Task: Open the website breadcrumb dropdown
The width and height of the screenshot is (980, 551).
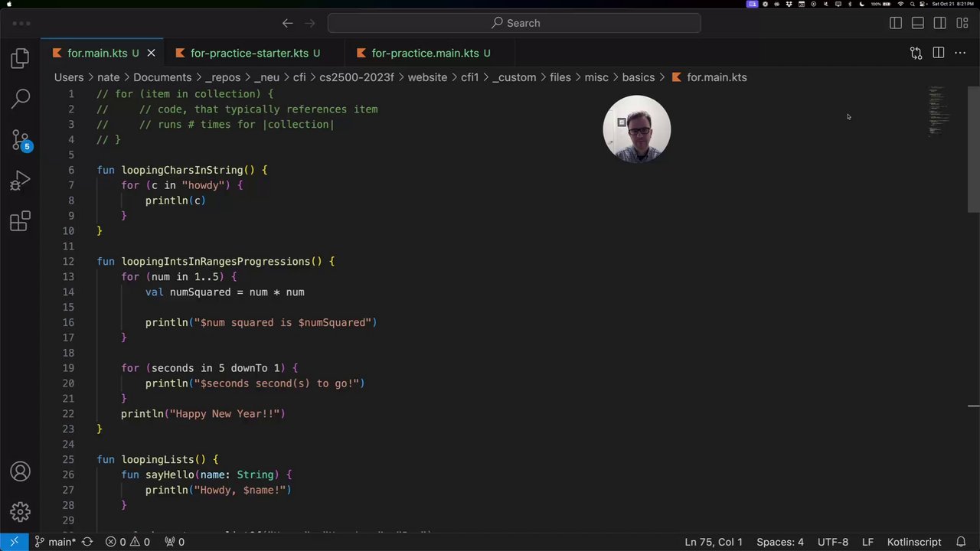Action: [x=427, y=77]
